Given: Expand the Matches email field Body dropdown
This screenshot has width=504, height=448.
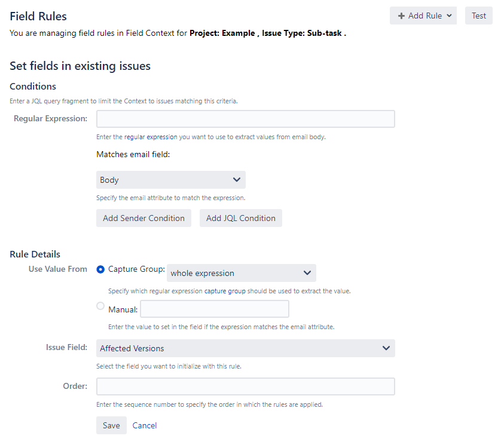Looking at the screenshot, I should point(171,180).
